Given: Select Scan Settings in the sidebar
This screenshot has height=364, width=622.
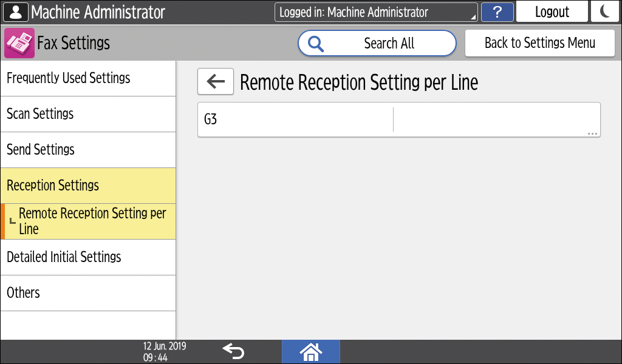Looking at the screenshot, I should pos(88,114).
